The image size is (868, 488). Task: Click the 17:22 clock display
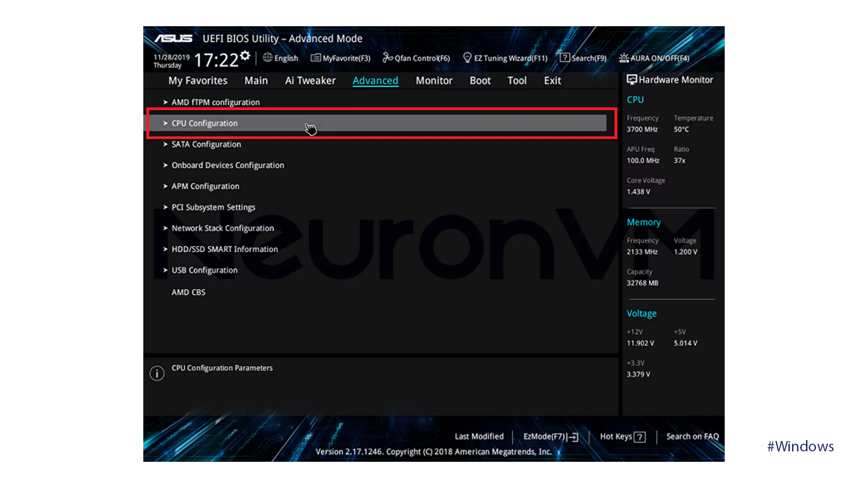pyautogui.click(x=216, y=60)
